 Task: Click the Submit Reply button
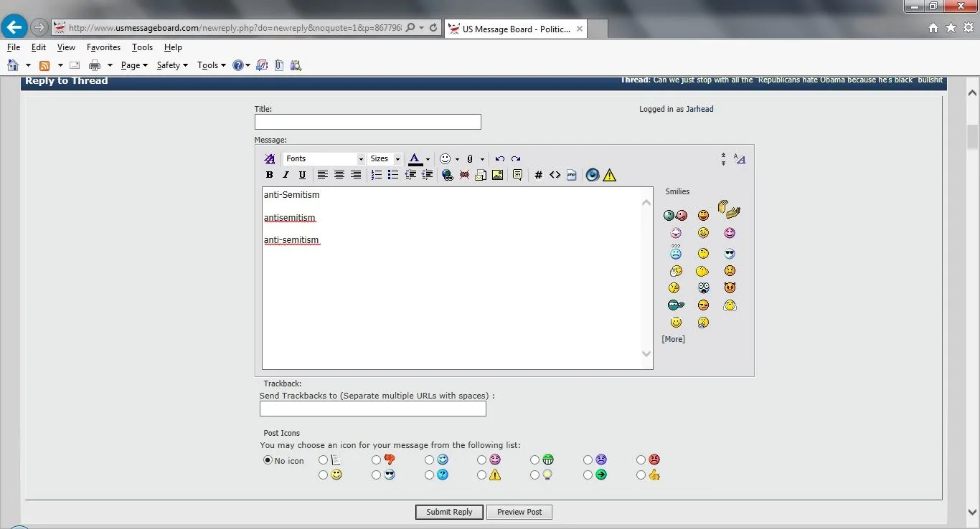pyautogui.click(x=449, y=512)
